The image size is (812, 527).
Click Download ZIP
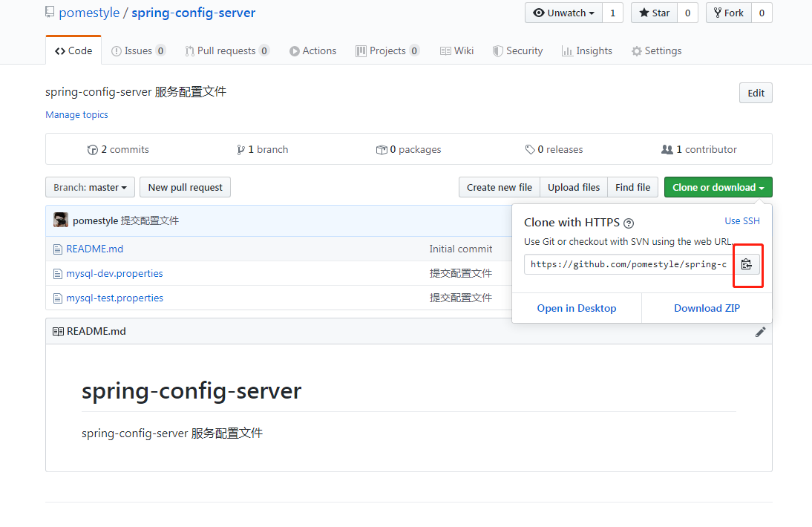[x=707, y=309]
